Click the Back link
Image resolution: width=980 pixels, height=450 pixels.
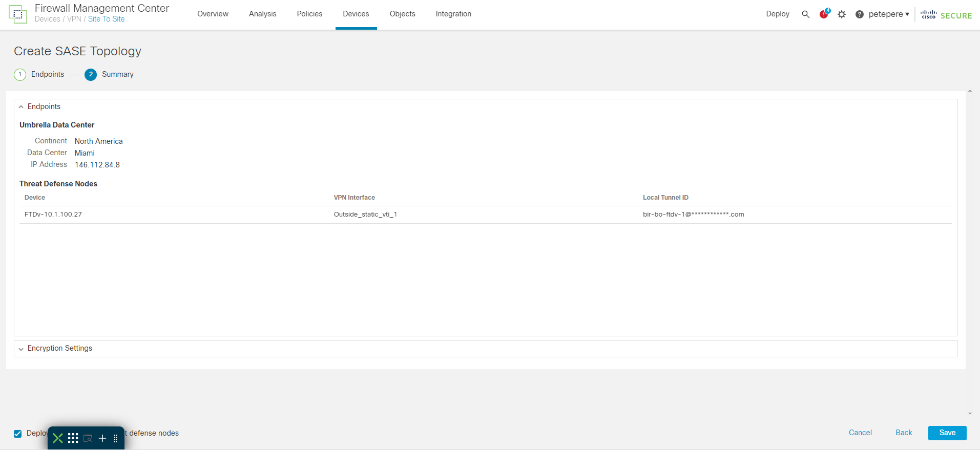click(x=904, y=433)
